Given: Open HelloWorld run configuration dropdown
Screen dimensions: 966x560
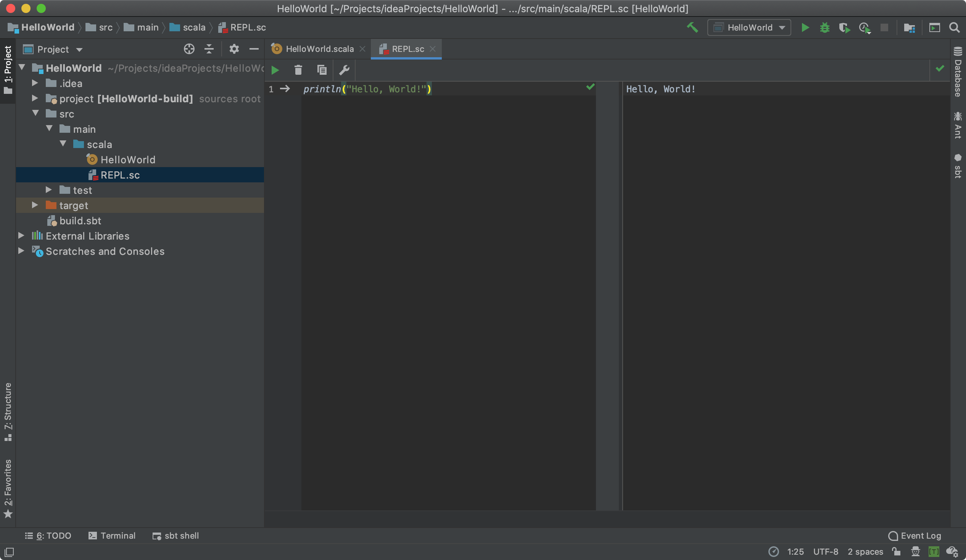Looking at the screenshot, I should click(x=749, y=27).
